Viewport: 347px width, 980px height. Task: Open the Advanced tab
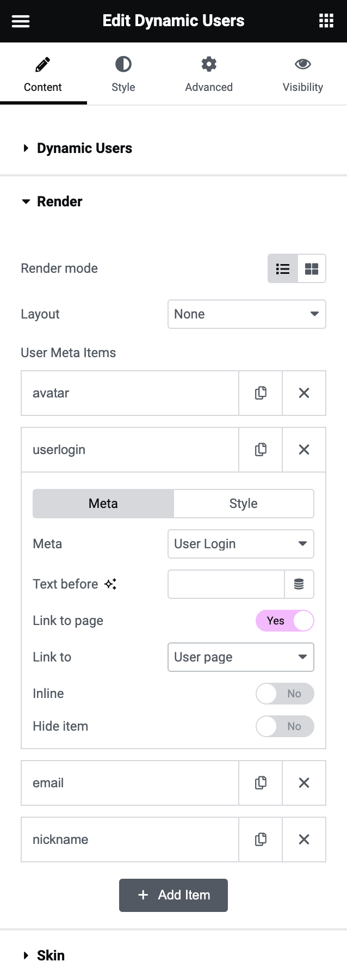209,73
